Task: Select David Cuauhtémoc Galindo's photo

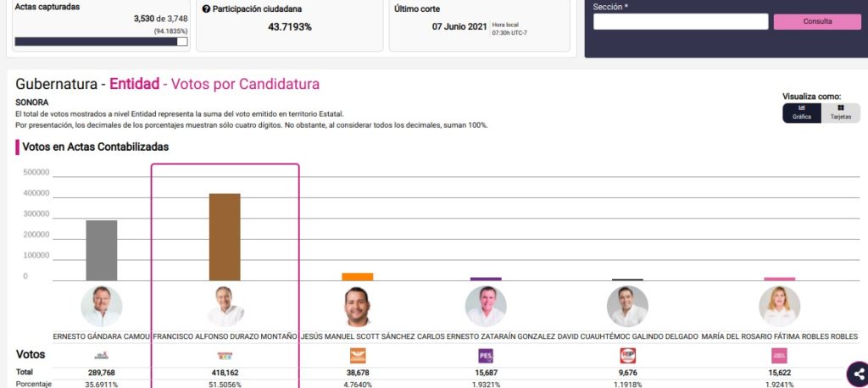Action: (627, 307)
